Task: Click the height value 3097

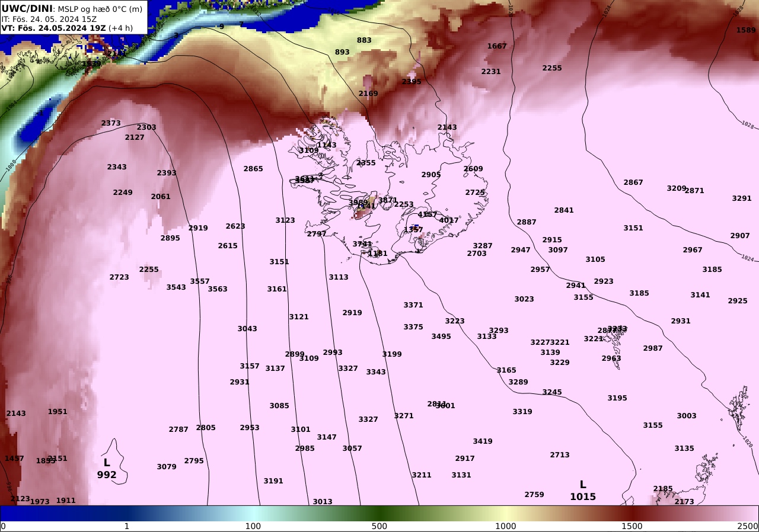Action: pyautogui.click(x=558, y=250)
